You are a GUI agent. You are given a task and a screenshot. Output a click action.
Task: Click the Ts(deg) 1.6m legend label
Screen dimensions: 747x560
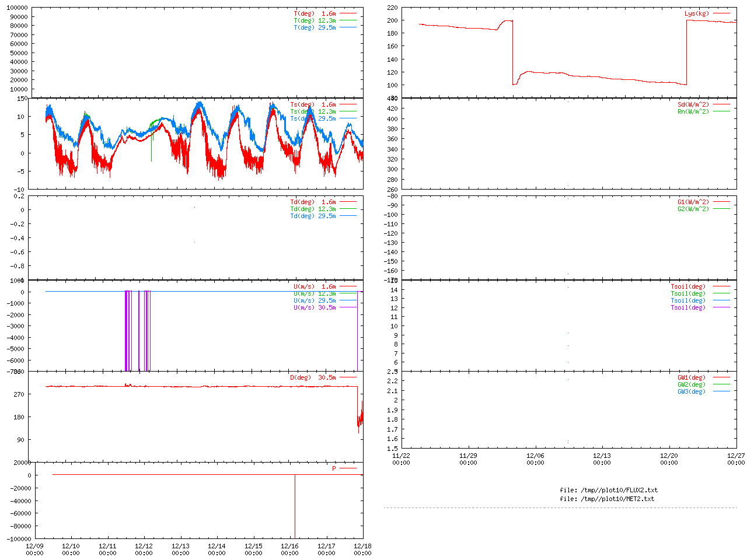[313, 104]
